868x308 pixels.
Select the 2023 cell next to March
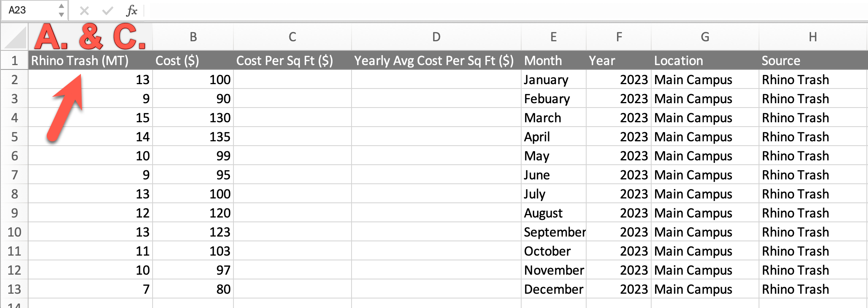(x=618, y=117)
